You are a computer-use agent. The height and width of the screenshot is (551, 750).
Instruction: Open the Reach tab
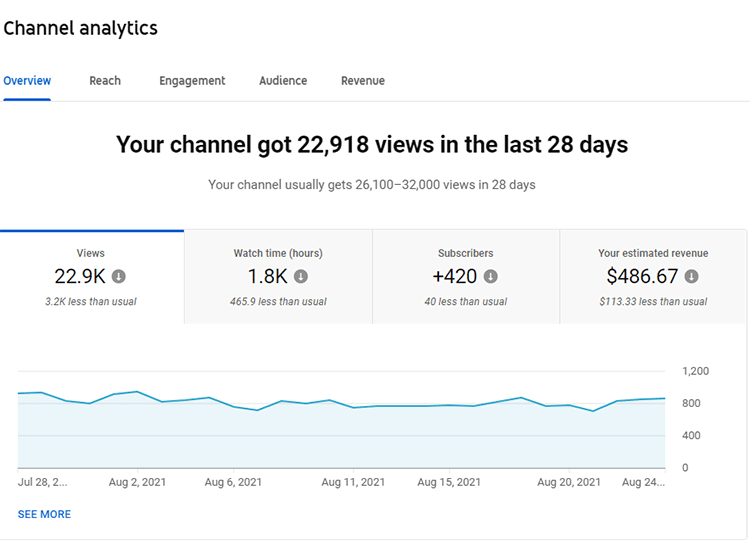105,81
